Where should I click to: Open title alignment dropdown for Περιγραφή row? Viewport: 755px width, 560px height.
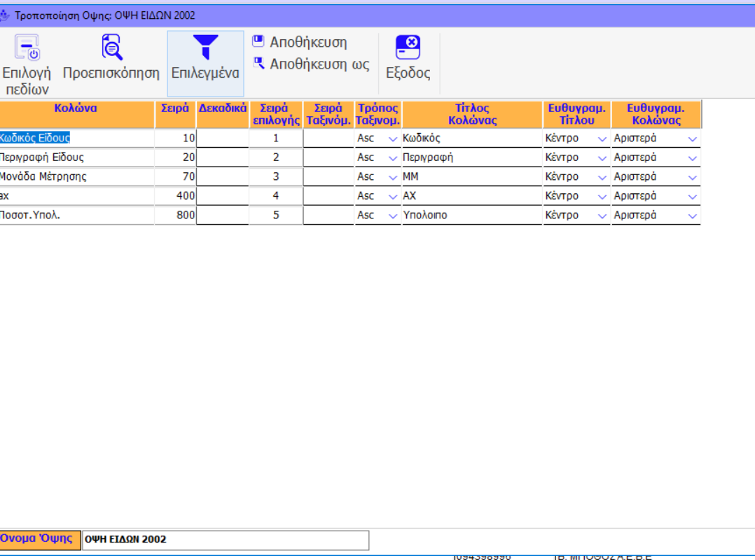tap(602, 158)
